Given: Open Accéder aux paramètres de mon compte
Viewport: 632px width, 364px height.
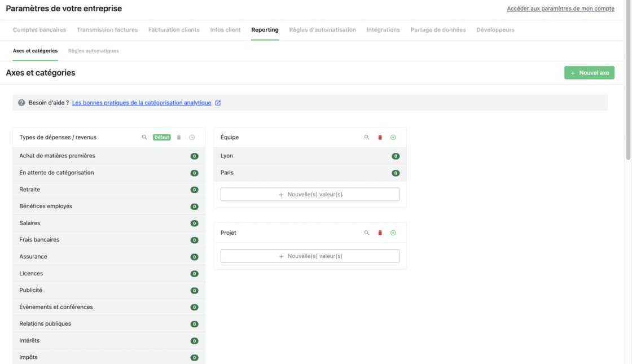Looking at the screenshot, I should [x=561, y=8].
